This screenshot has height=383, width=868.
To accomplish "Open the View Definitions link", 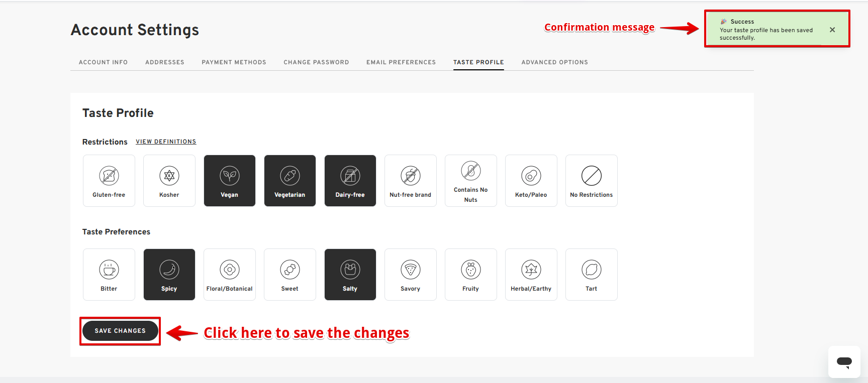I will point(166,142).
